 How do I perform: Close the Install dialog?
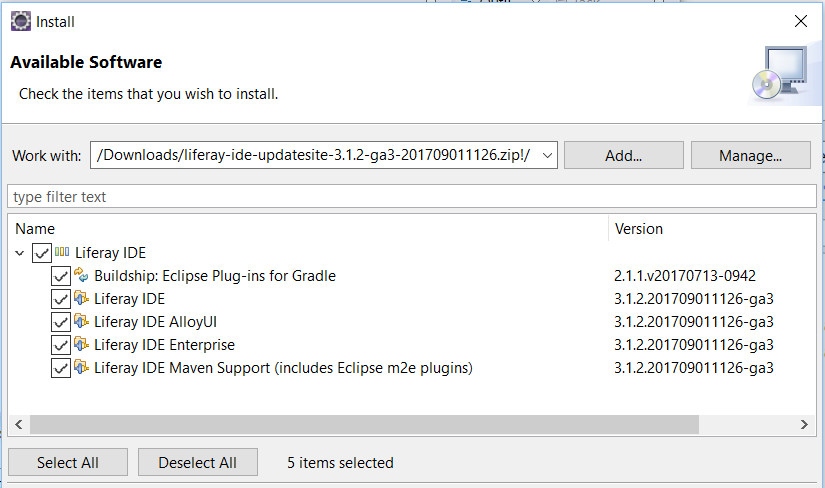coord(801,21)
